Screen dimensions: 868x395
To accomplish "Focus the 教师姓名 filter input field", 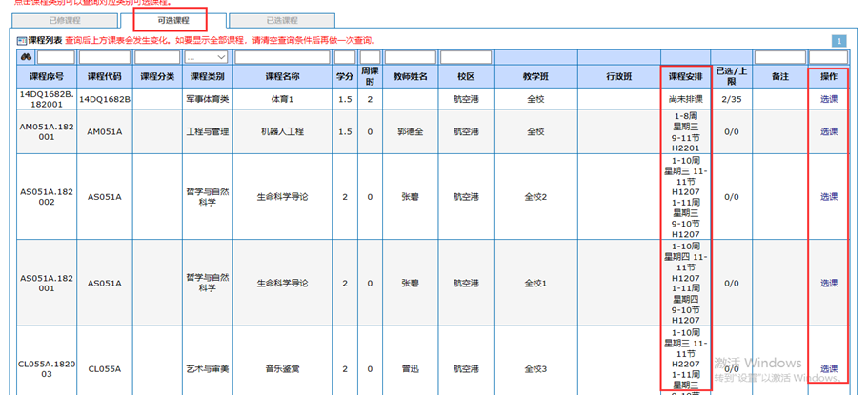I will point(410,58).
